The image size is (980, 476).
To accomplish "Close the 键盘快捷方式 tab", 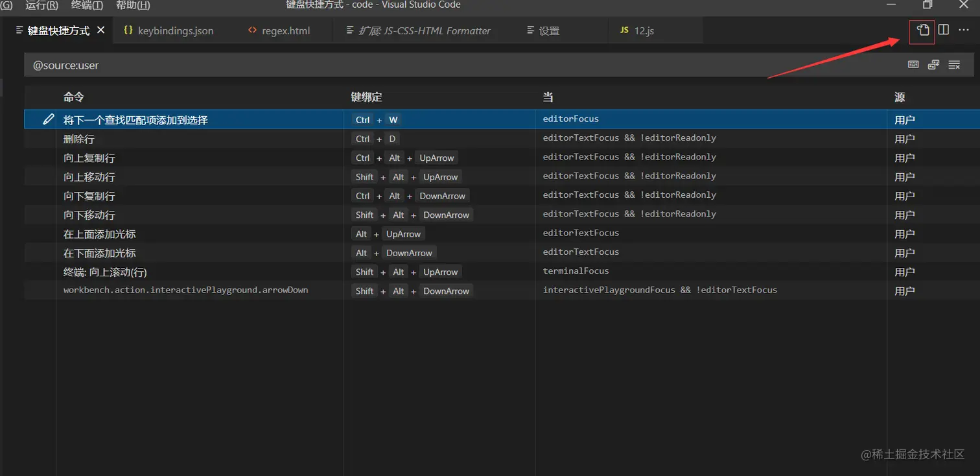I will [101, 30].
